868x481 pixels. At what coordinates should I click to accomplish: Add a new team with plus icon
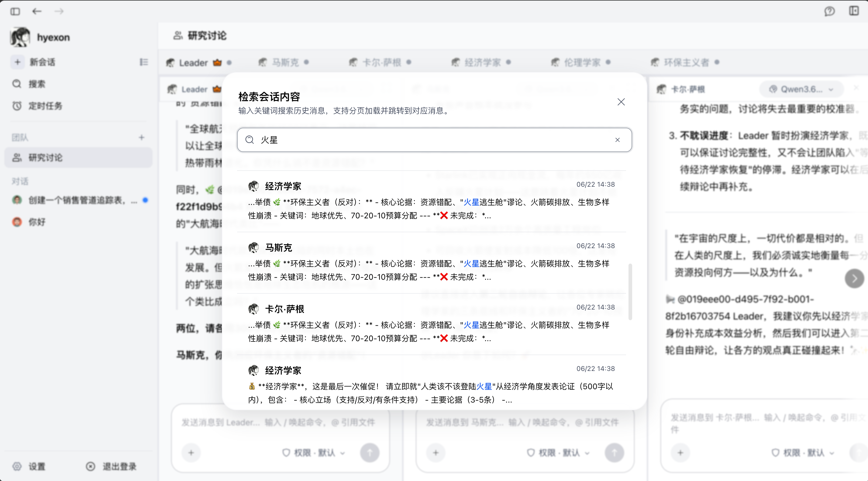(142, 137)
